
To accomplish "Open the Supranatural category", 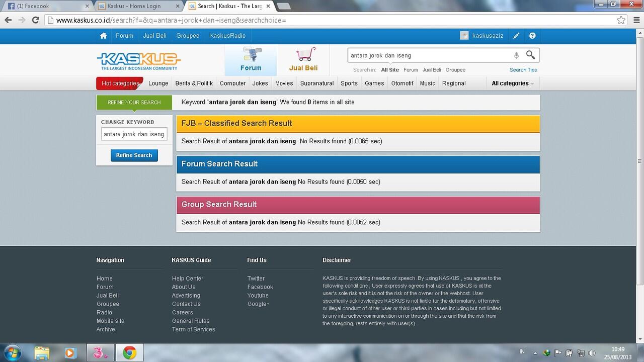I will 317,83.
